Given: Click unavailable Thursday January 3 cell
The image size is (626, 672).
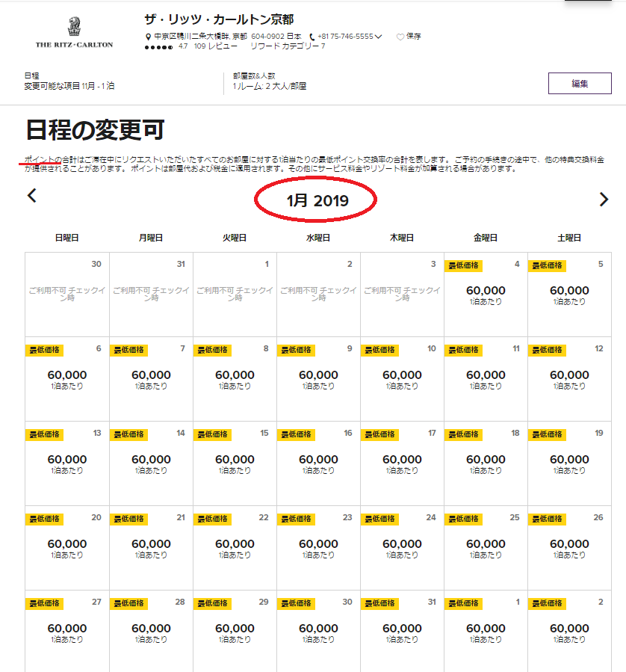Looking at the screenshot, I should (402, 295).
